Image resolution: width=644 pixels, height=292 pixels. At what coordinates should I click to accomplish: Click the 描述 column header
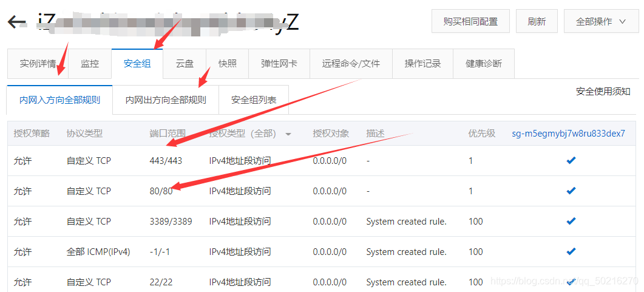click(375, 134)
